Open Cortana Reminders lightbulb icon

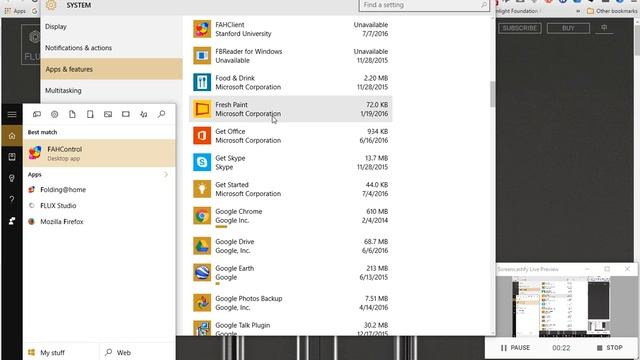click(x=12, y=178)
